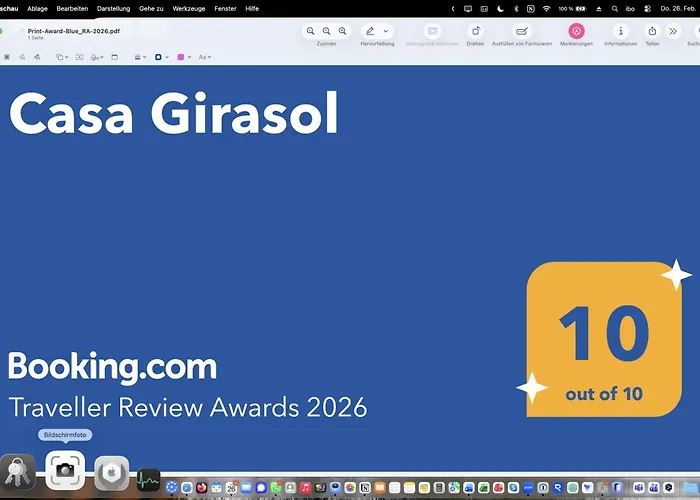700x500 pixels.
Task: Click the screen mirroring icon in menu bar
Action: (x=468, y=8)
